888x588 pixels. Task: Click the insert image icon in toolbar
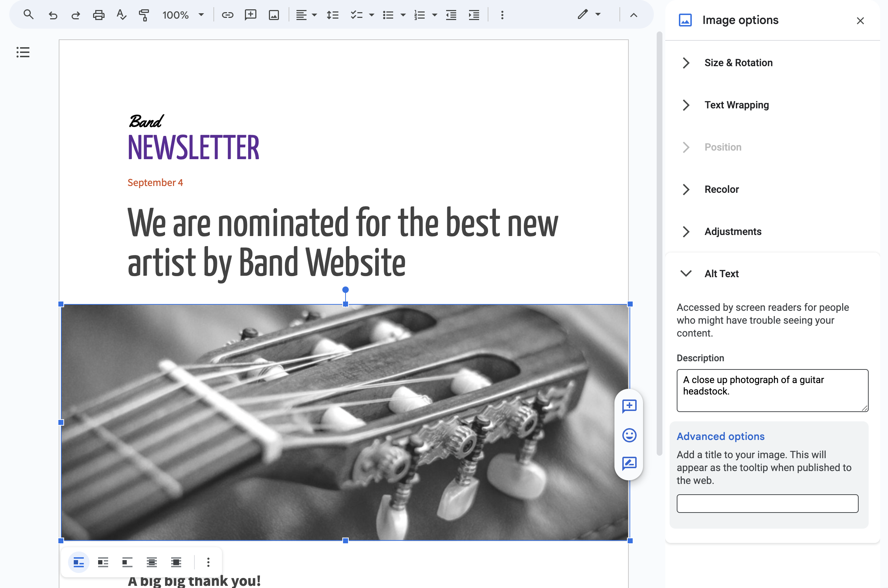[275, 14]
